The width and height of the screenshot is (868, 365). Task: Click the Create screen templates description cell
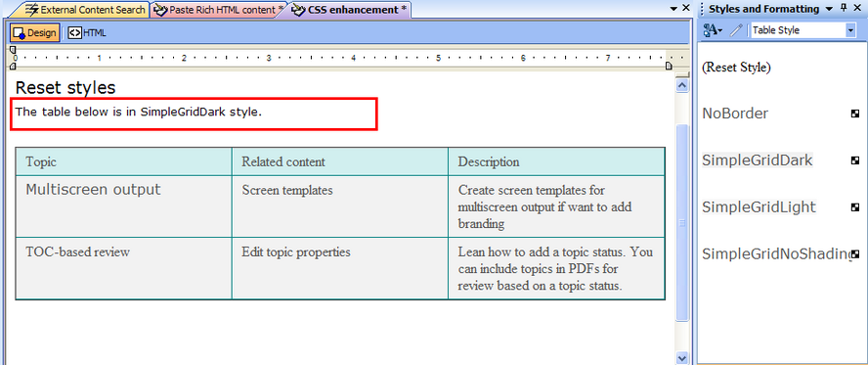coord(556,206)
